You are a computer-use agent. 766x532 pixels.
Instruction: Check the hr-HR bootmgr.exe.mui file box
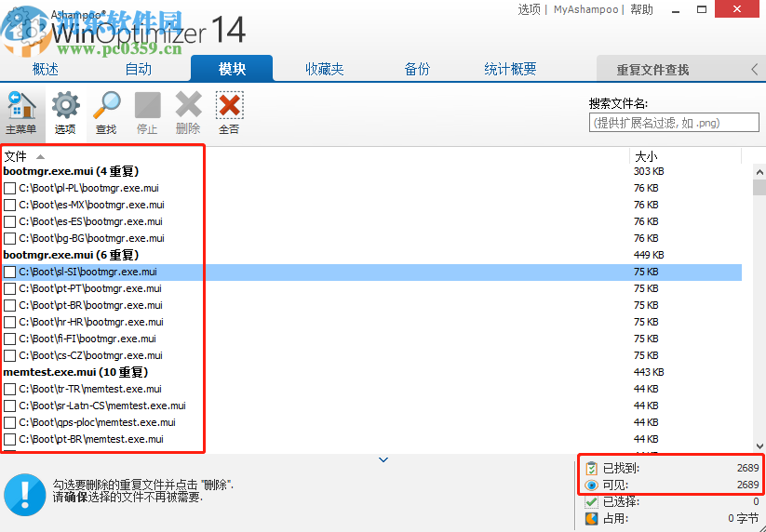pyautogui.click(x=9, y=322)
